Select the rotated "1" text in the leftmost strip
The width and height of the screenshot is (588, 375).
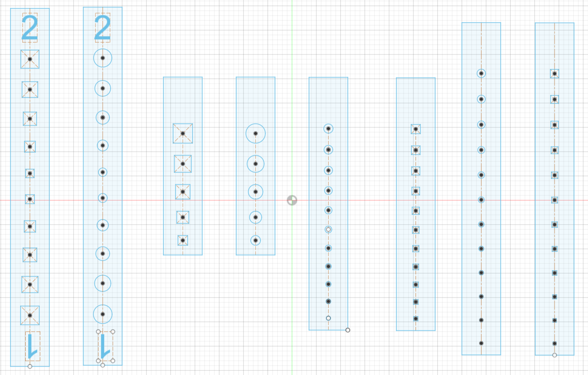click(32, 347)
